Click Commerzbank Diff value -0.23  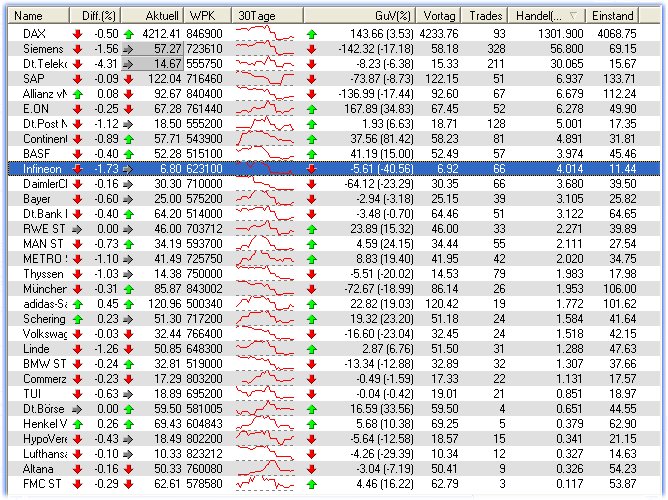(106, 379)
